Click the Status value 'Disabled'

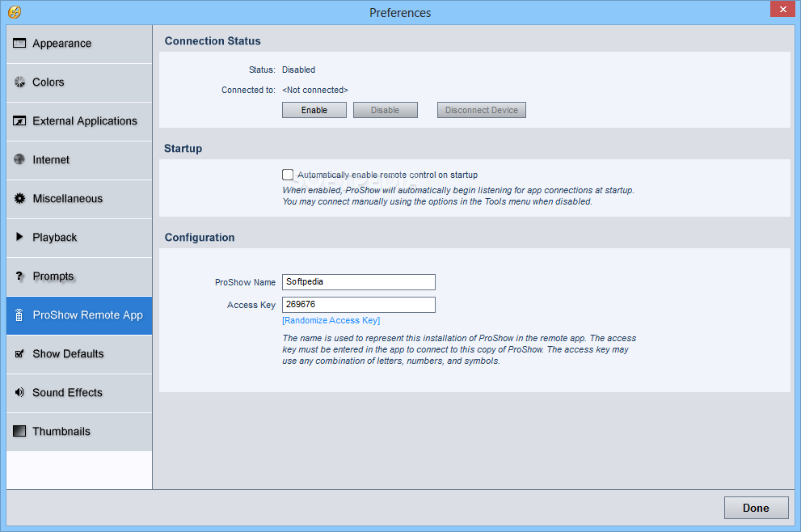298,70
